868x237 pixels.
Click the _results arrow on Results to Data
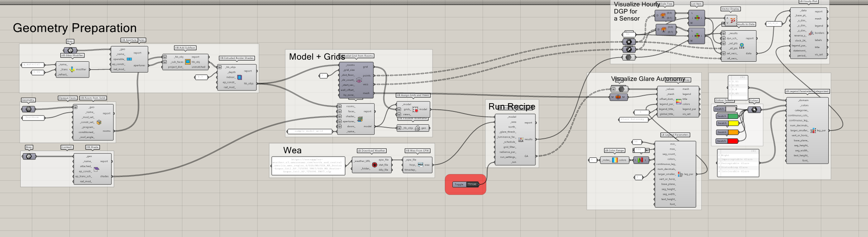click(723, 33)
